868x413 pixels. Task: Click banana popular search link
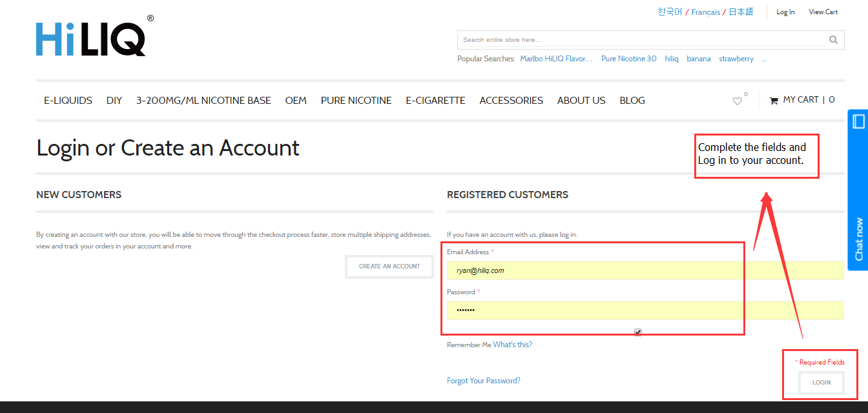[x=699, y=59]
